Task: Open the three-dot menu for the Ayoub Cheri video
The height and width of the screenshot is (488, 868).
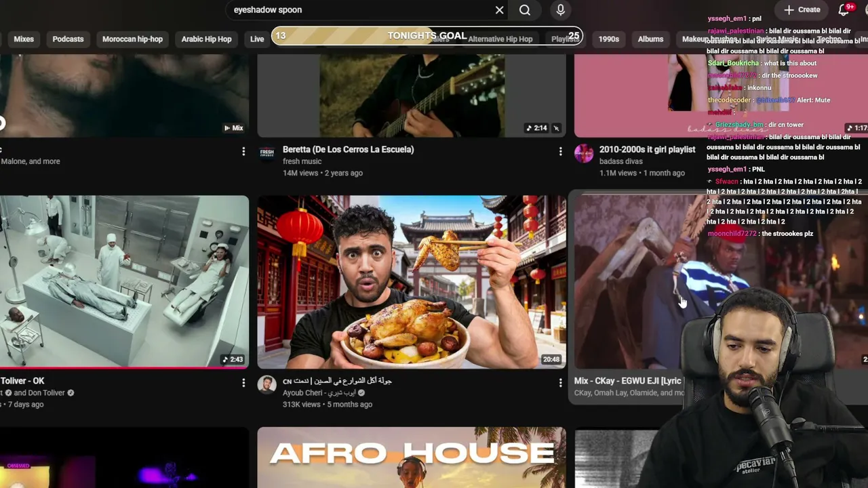Action: tap(560, 383)
